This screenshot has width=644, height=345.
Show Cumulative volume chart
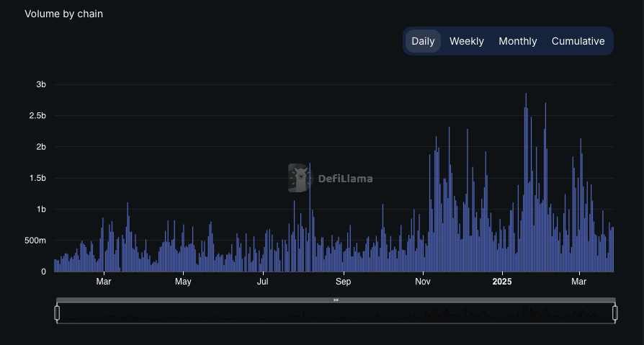[x=578, y=41]
